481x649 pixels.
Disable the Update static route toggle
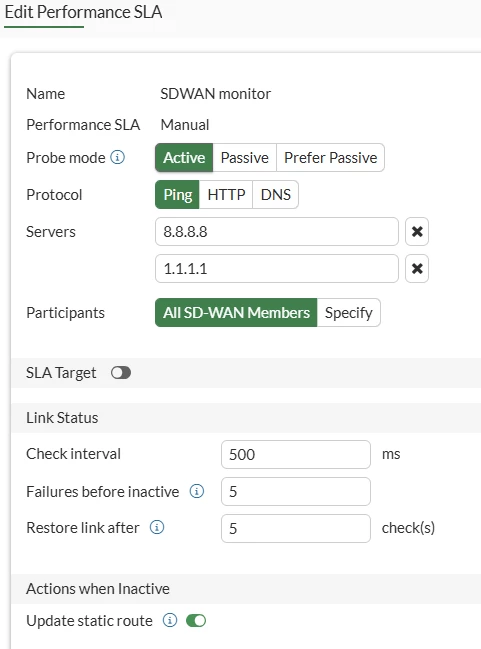[x=196, y=620]
